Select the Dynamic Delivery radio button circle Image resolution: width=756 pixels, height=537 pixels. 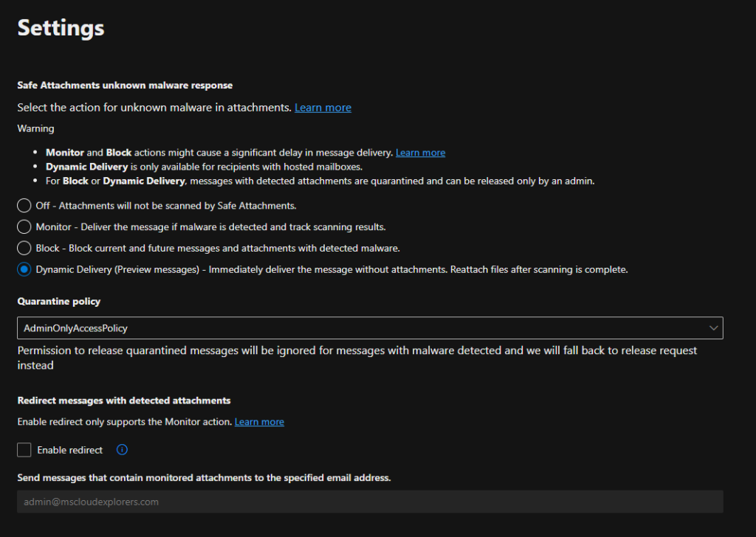coord(24,270)
